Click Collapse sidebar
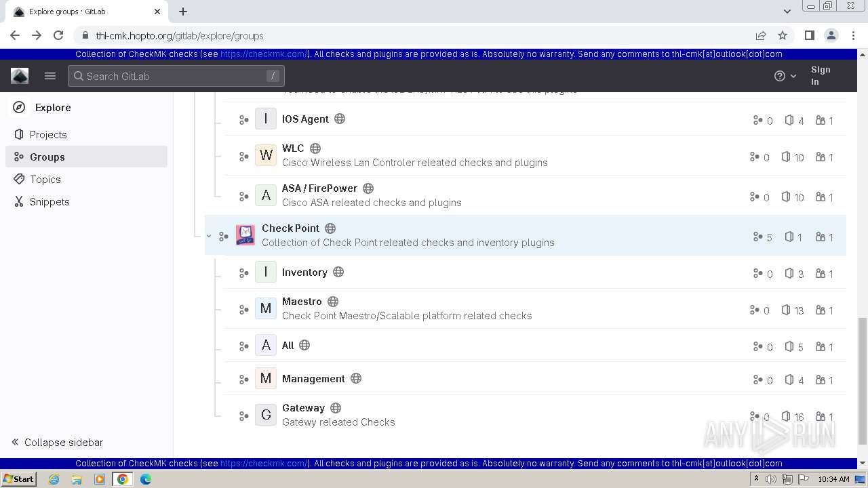The height and width of the screenshot is (488, 868). (x=57, y=442)
